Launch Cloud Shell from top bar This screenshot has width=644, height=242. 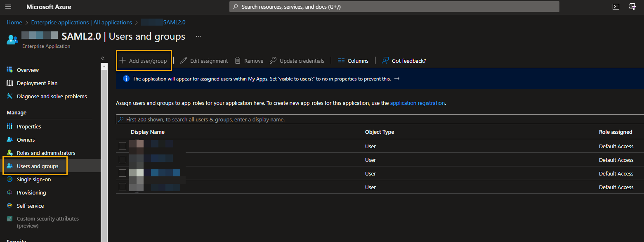(x=616, y=7)
